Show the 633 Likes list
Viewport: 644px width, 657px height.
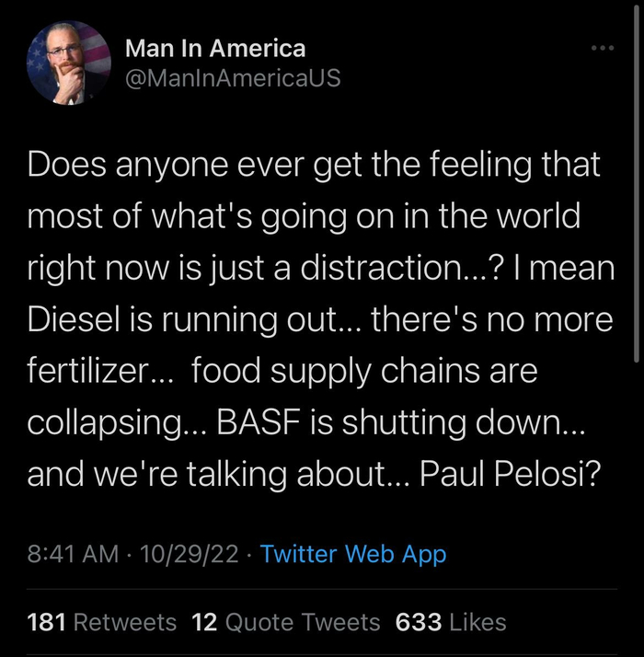(x=451, y=622)
